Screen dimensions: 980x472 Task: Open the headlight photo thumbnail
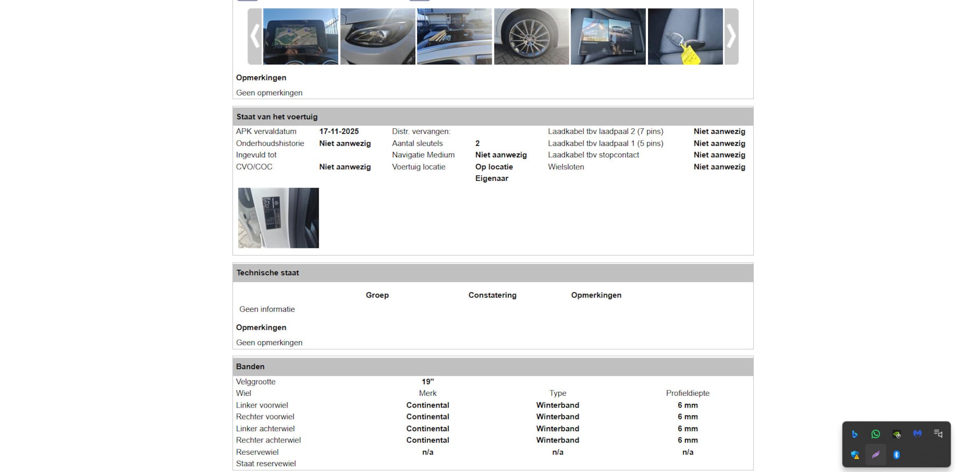click(x=377, y=36)
